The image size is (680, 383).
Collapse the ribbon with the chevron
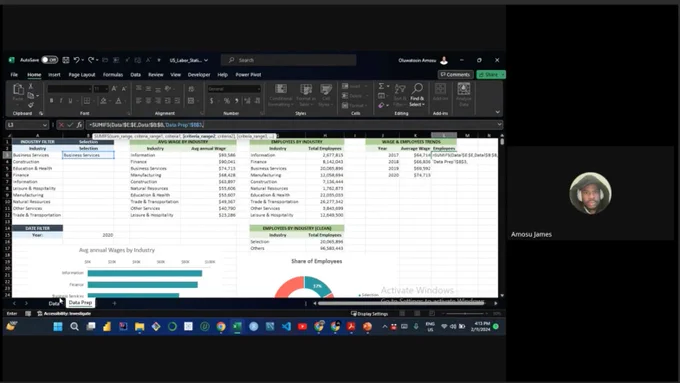(x=497, y=112)
